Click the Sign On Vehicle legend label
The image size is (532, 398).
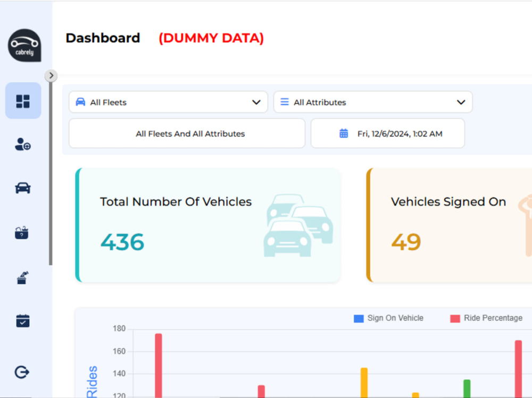click(395, 318)
